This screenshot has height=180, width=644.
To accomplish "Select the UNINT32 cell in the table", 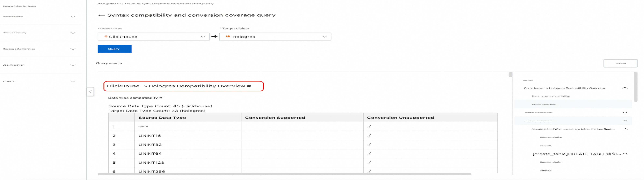I will [x=188, y=145].
